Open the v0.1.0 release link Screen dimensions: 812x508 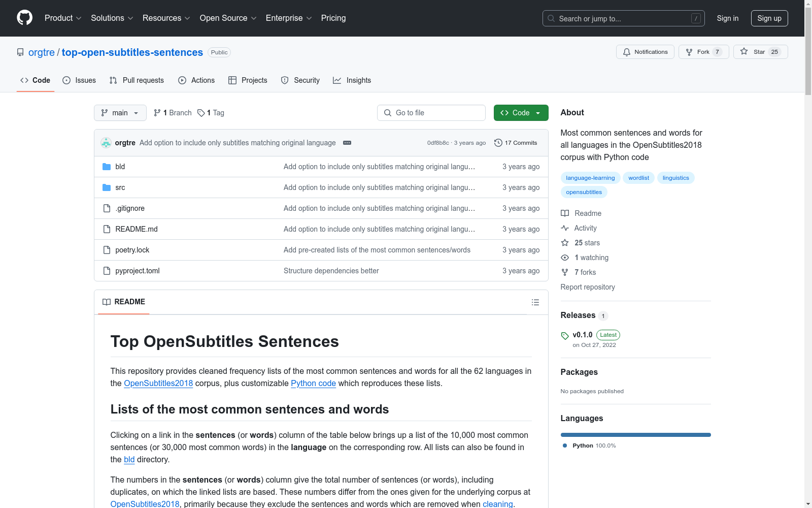click(583, 335)
